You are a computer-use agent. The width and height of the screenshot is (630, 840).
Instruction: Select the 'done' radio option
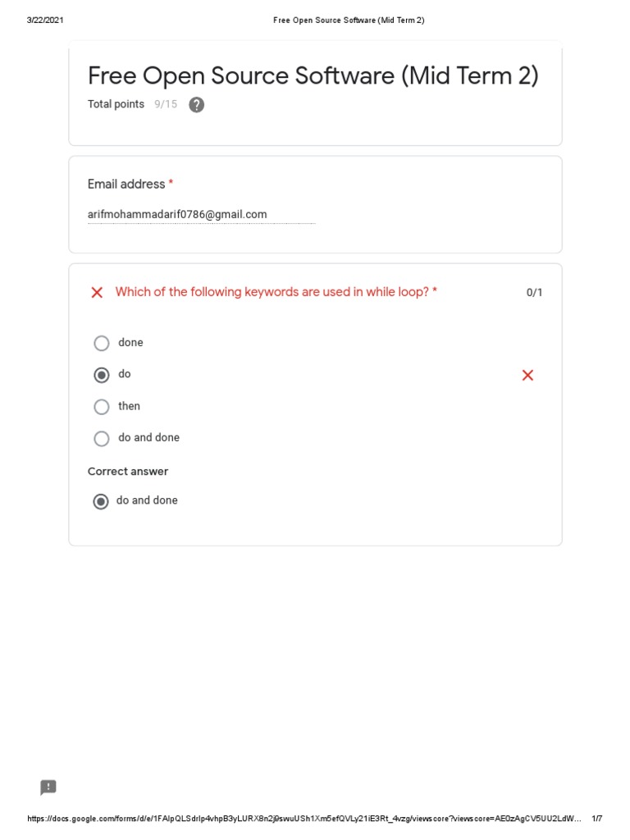pos(102,343)
